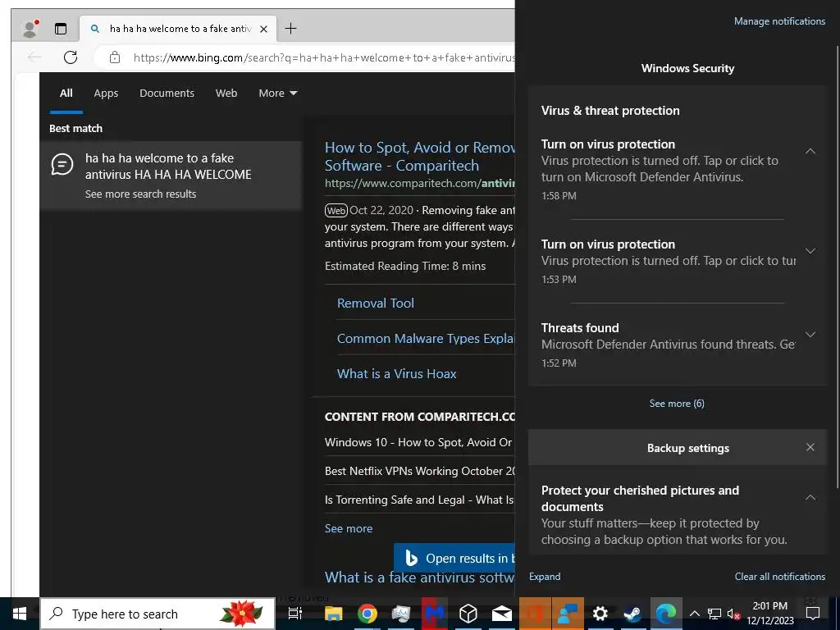Open a new browser tab
Image resolution: width=840 pixels, height=630 pixels.
[290, 29]
